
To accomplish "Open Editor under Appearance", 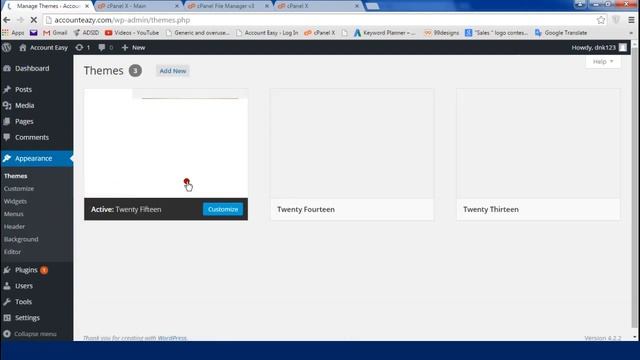I will point(12,252).
